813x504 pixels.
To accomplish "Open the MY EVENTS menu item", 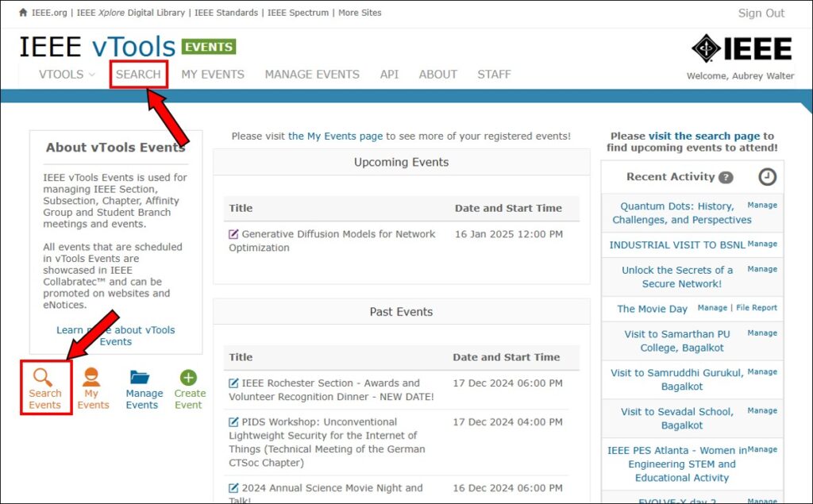I will (213, 74).
